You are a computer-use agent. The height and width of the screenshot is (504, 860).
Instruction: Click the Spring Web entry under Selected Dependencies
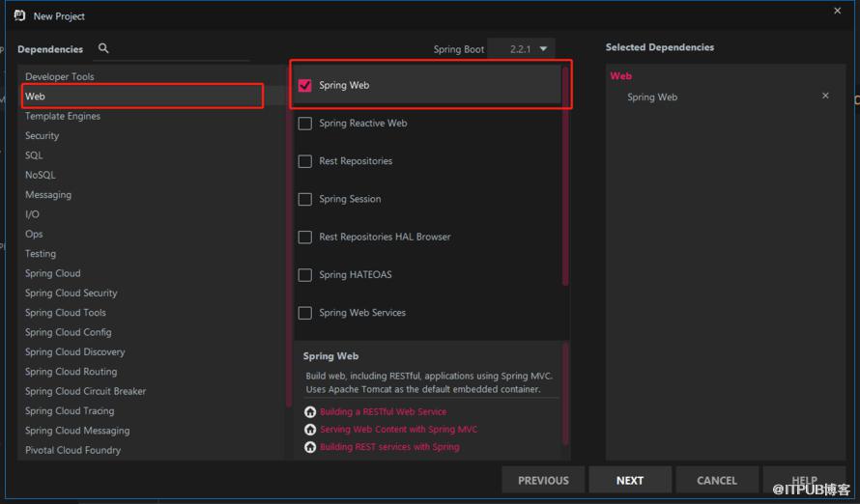click(652, 97)
